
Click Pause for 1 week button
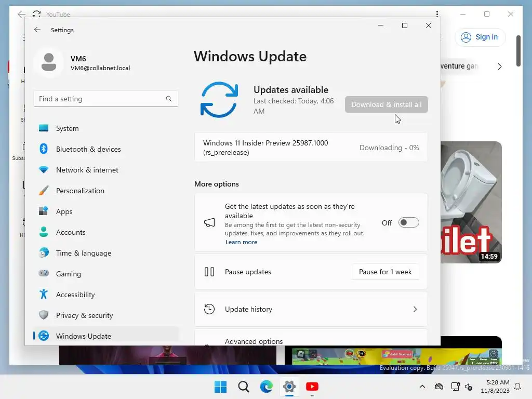385,272
